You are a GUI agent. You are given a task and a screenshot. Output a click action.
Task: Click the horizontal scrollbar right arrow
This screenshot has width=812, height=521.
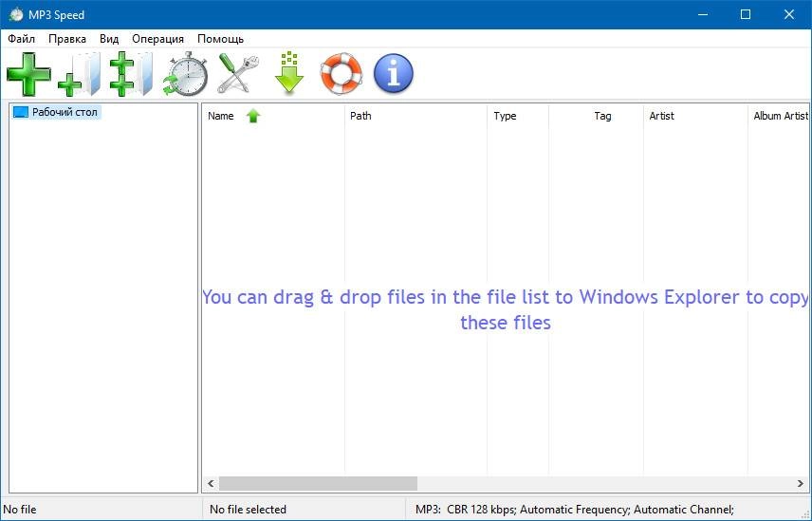[800, 484]
